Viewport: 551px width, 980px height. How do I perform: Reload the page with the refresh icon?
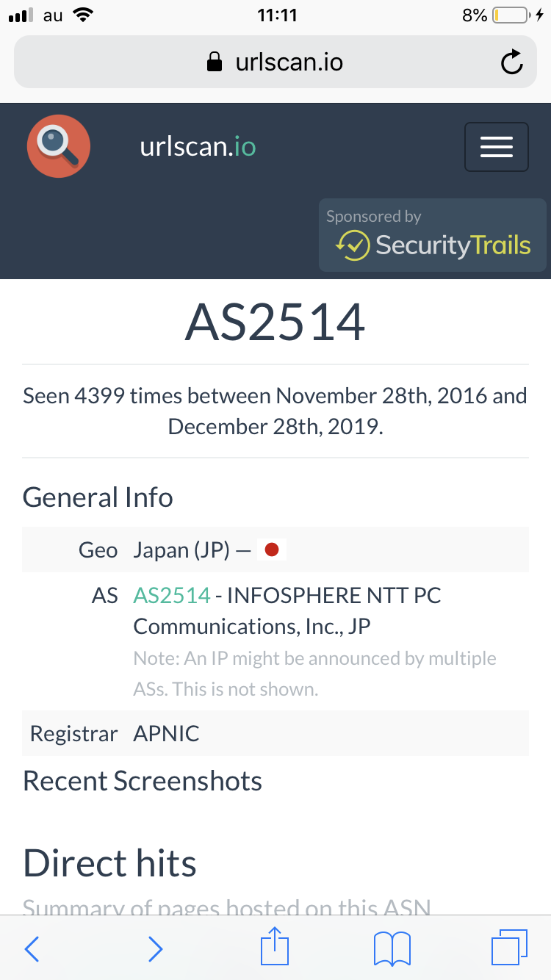[x=511, y=62]
